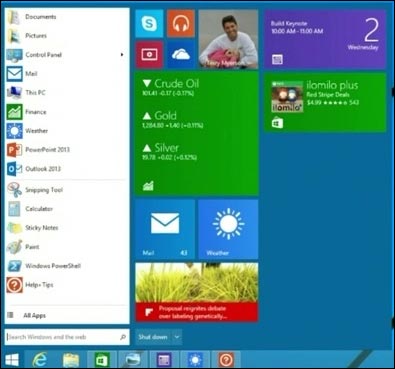Expand the Control Panel submenu arrow

coord(122,55)
